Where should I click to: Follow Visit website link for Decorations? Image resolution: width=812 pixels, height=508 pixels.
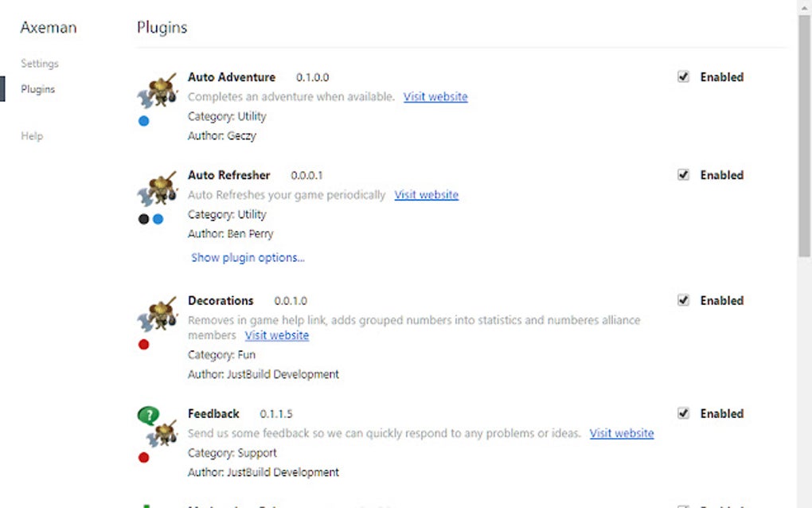pos(277,336)
